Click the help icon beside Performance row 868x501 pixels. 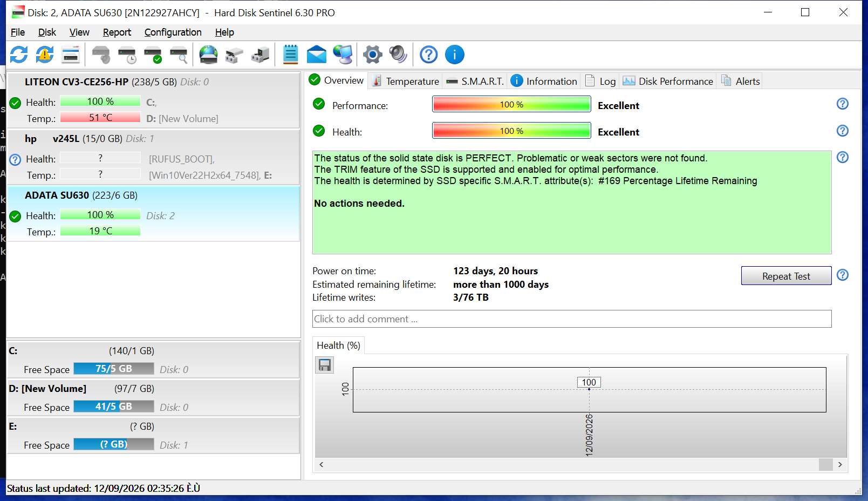pos(843,104)
